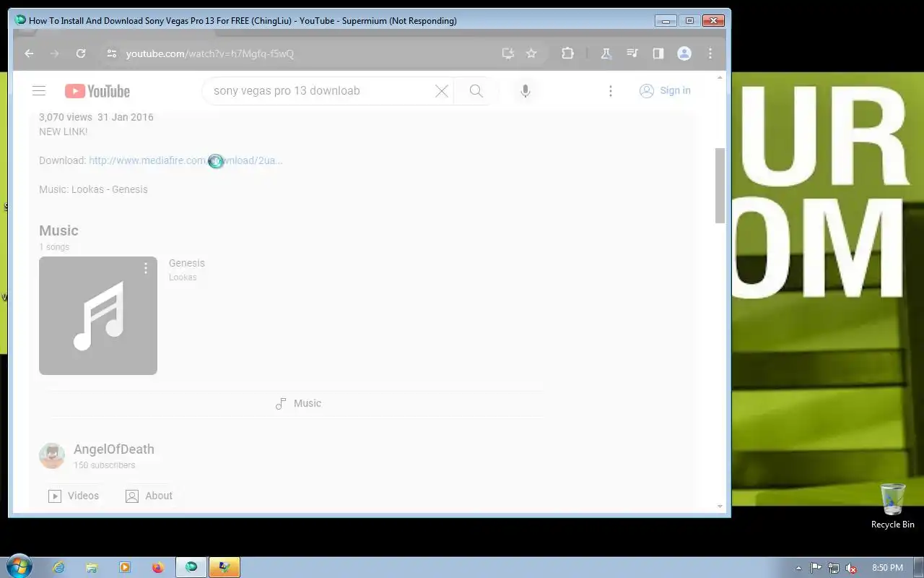Reload the YouTube page
924x578 pixels.
(81, 53)
